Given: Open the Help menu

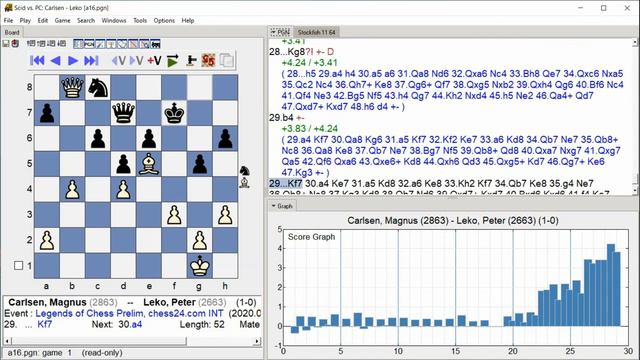Looking at the screenshot, I should tap(188, 20).
